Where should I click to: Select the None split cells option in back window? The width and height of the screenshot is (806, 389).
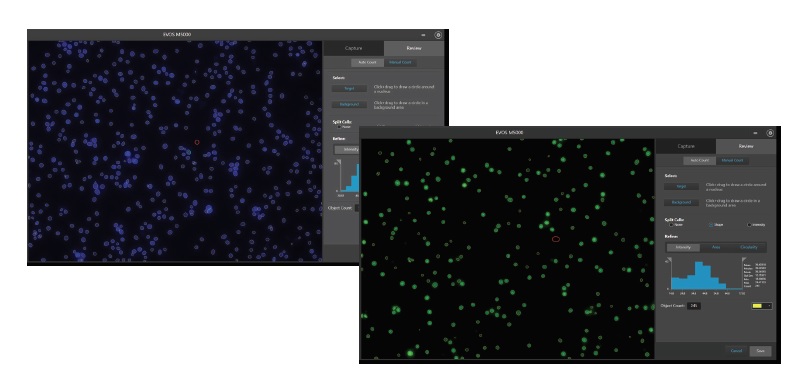click(x=340, y=126)
